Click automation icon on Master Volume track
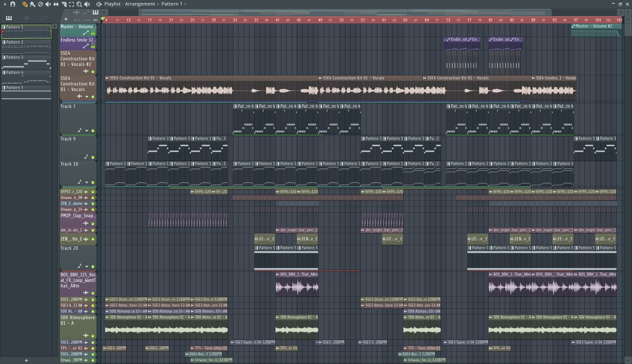 pyautogui.click(x=86, y=32)
